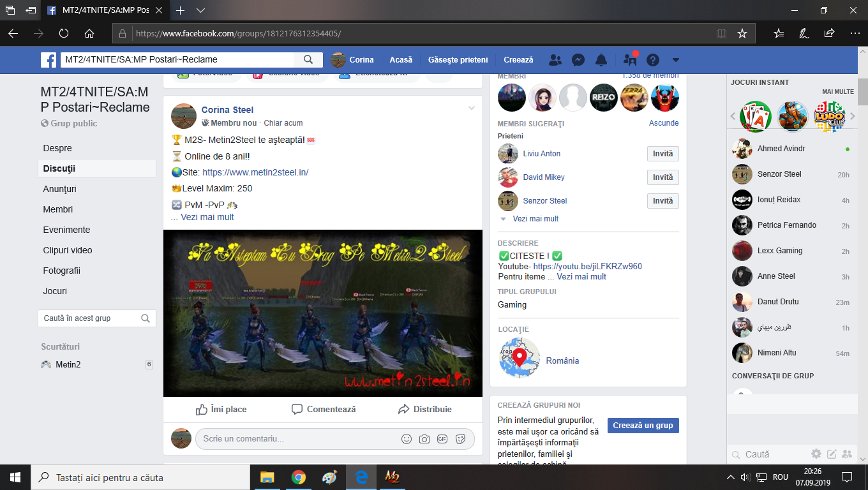Screen dimensions: 868x490
Task: Add a sticker in comment box
Action: (x=461, y=439)
